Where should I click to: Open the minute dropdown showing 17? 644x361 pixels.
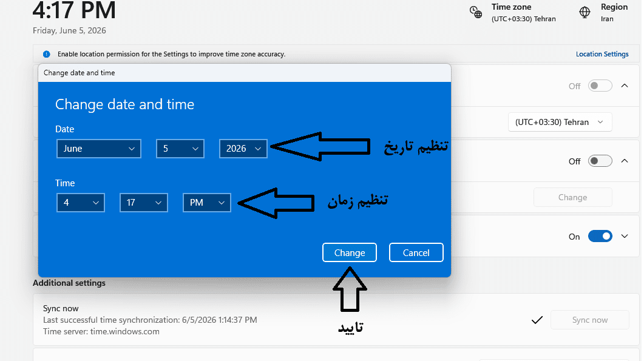[144, 203]
